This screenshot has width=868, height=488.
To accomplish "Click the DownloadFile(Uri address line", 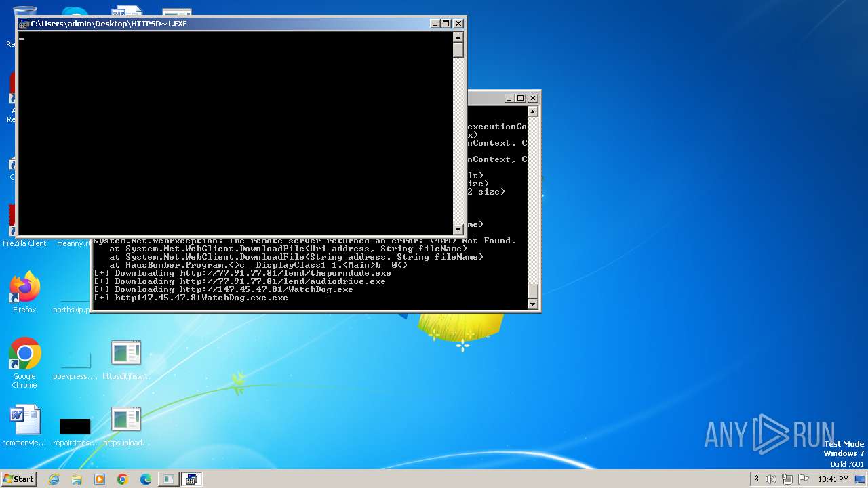I will point(288,249).
